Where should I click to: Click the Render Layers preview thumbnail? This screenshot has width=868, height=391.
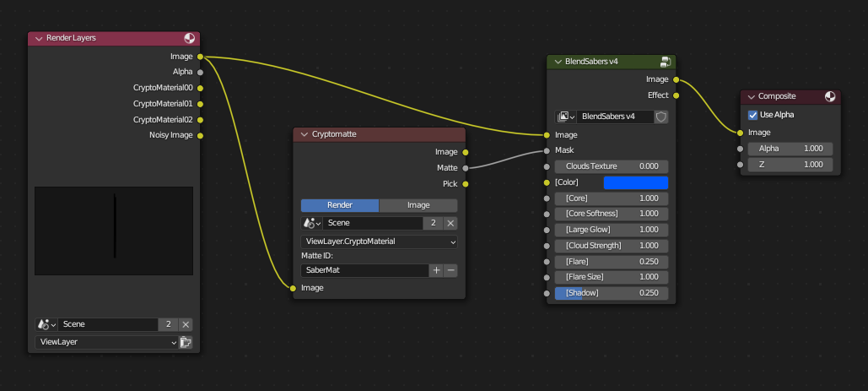114,231
